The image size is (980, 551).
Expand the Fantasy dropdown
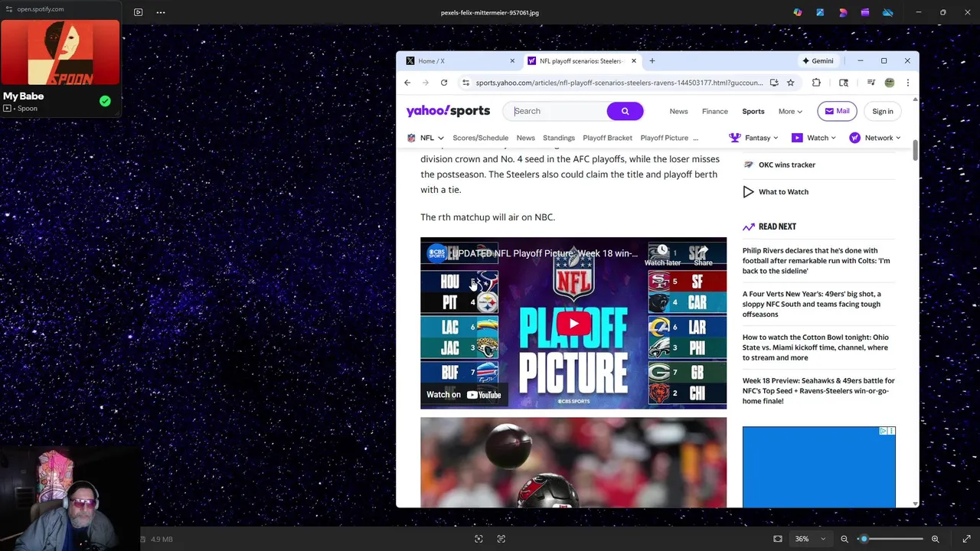click(753, 138)
